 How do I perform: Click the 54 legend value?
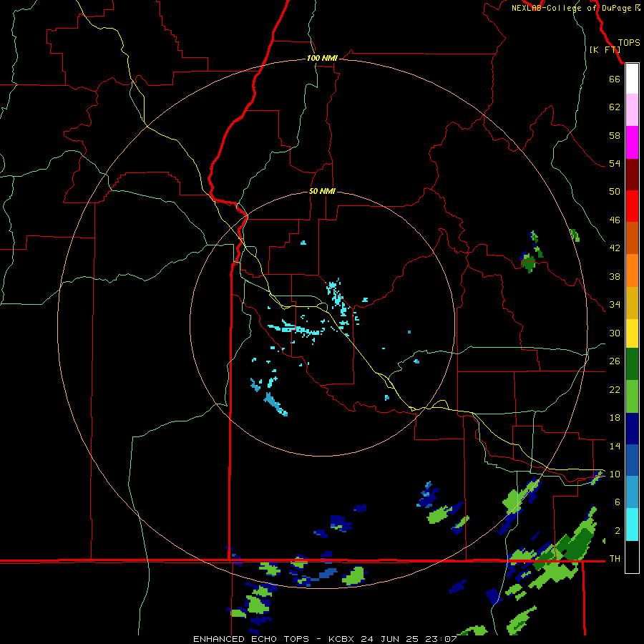pyautogui.click(x=615, y=164)
